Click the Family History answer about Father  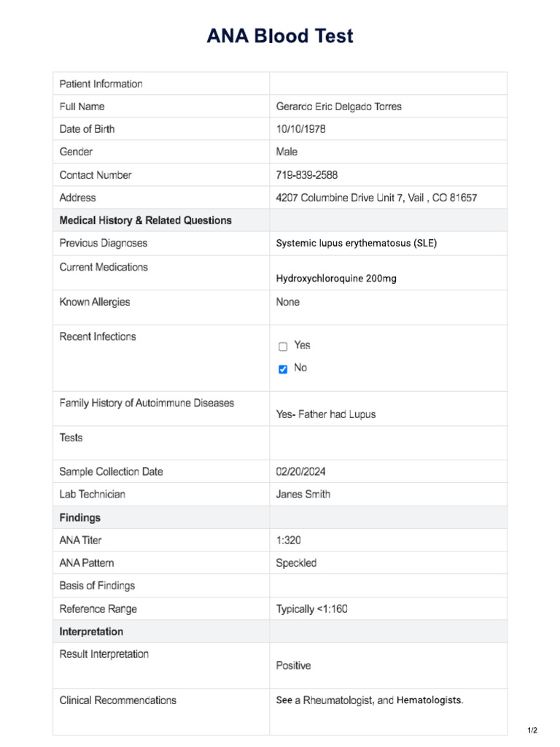(x=325, y=414)
